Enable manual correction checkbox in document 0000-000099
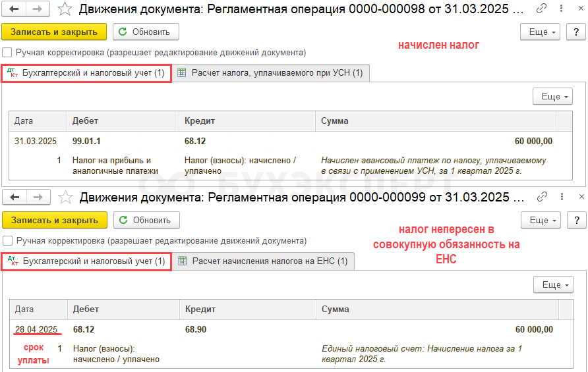The width and height of the screenshot is (588, 372). pyautogui.click(x=8, y=240)
